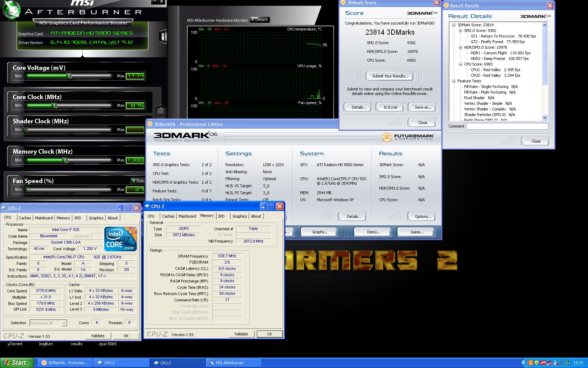Open the Windows Start menu
The image size is (588, 368).
point(17,363)
